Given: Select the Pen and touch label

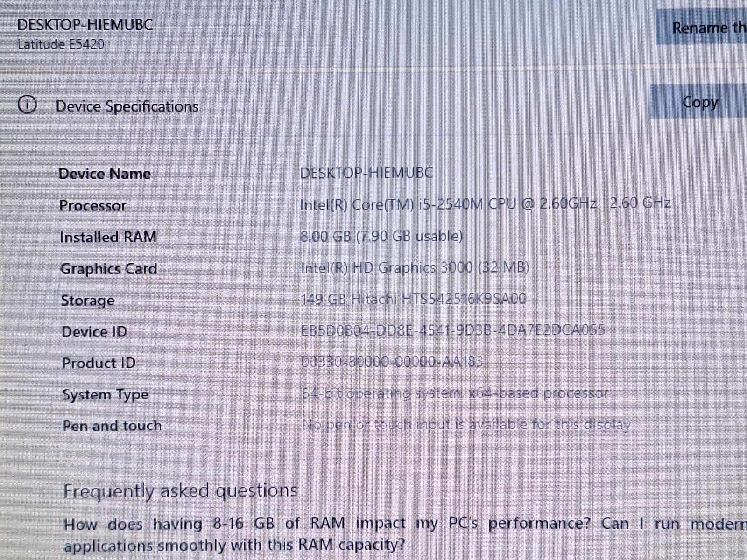Looking at the screenshot, I should click(112, 426).
